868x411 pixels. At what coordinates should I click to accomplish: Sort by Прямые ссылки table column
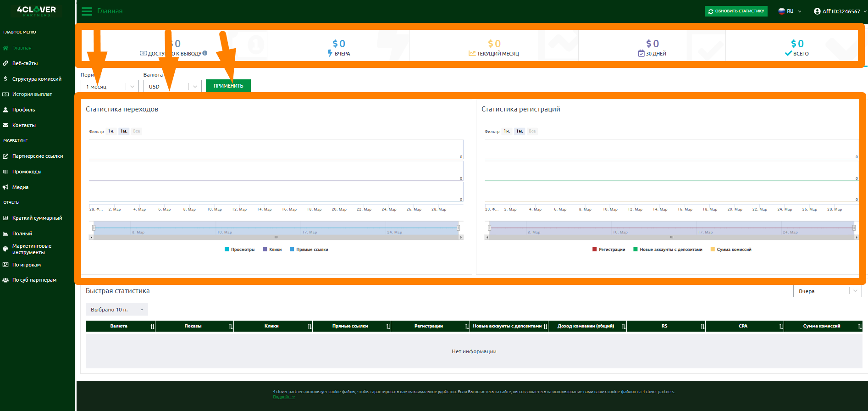coord(388,327)
